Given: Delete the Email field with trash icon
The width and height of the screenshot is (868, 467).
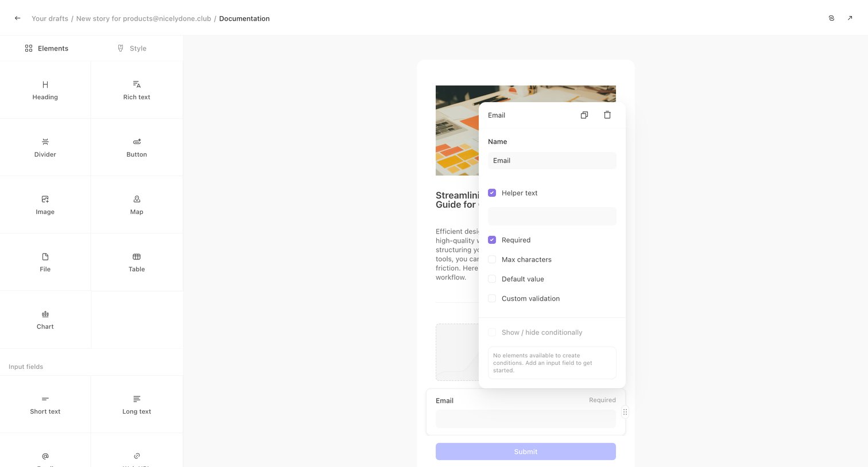Looking at the screenshot, I should click(x=607, y=115).
